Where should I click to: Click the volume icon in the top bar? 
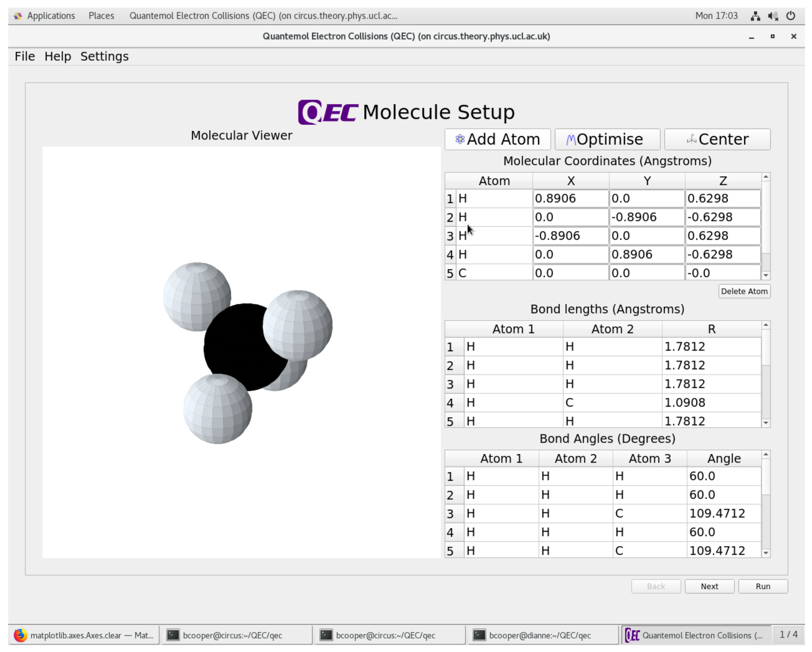coord(773,16)
